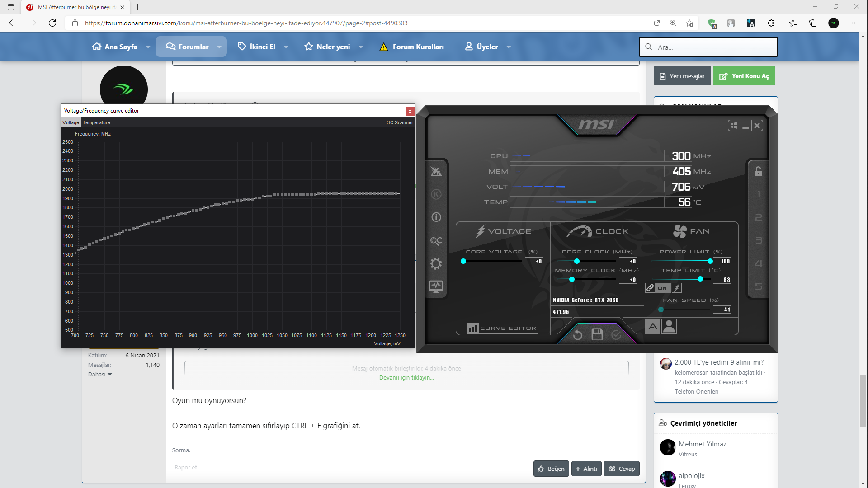This screenshot has height=488, width=868.
Task: Click the Fan Speed value field
Action: (x=722, y=310)
